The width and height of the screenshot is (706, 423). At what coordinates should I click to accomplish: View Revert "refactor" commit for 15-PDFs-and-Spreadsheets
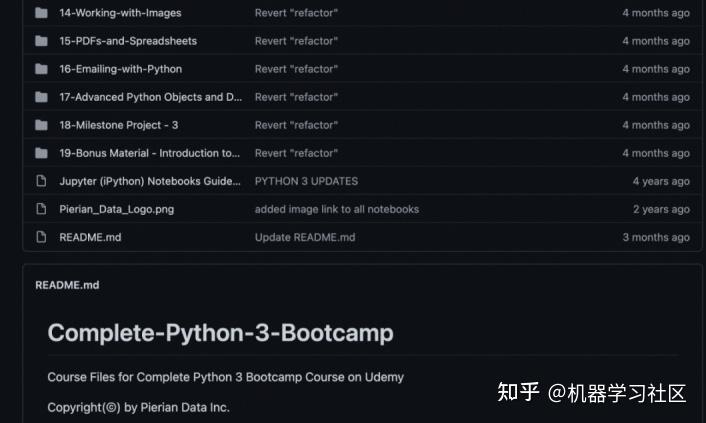pos(296,41)
